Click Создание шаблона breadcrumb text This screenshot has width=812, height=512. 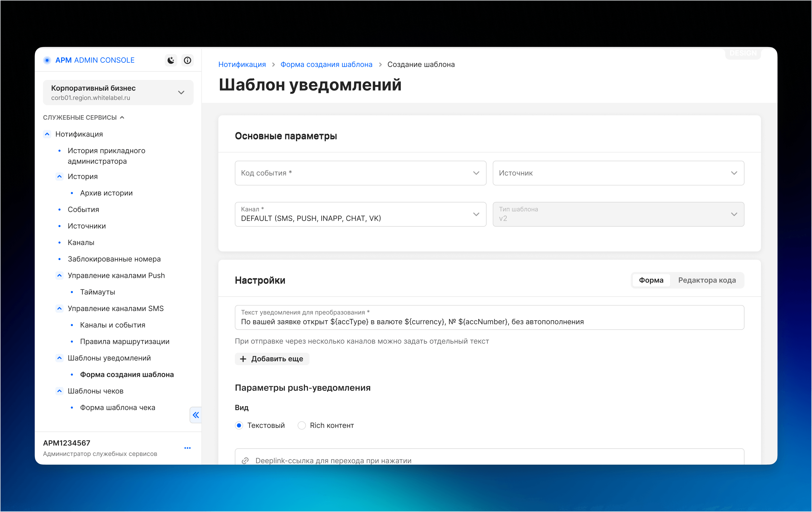[x=421, y=64]
